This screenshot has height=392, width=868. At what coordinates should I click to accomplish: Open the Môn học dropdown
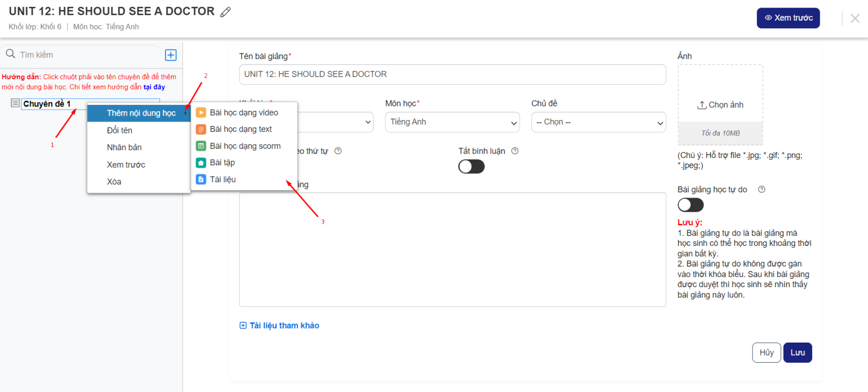pos(452,122)
